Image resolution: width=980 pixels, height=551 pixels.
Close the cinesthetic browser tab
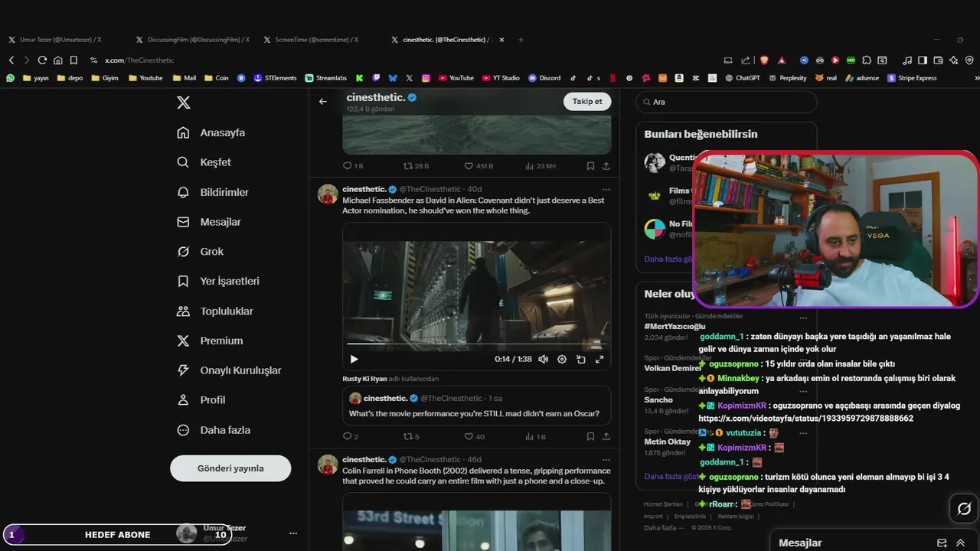(x=501, y=40)
